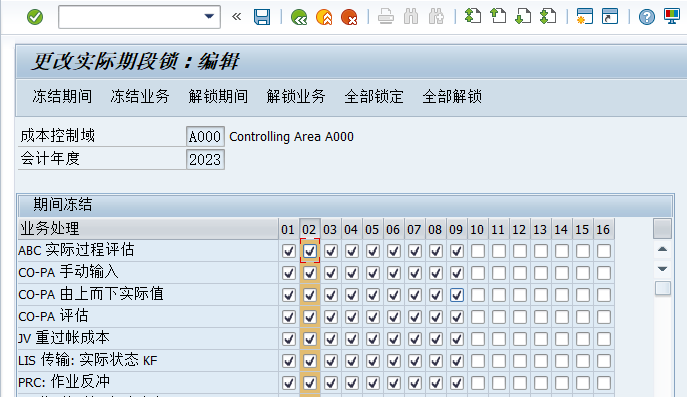Check LIS 传输 period 13 checkbox
Image resolution: width=687 pixels, height=397 pixels.
click(x=541, y=361)
